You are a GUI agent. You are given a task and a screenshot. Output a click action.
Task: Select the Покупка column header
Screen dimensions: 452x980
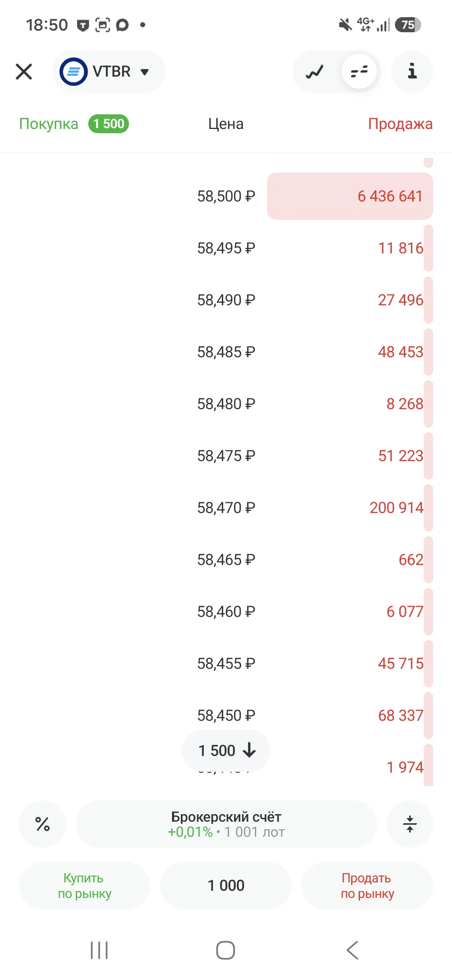[x=49, y=124]
